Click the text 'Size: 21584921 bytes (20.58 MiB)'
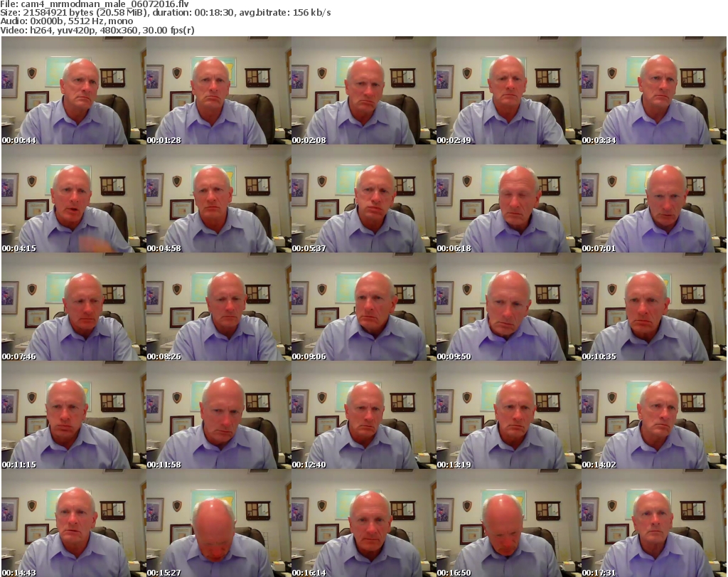 pyautogui.click(x=74, y=13)
